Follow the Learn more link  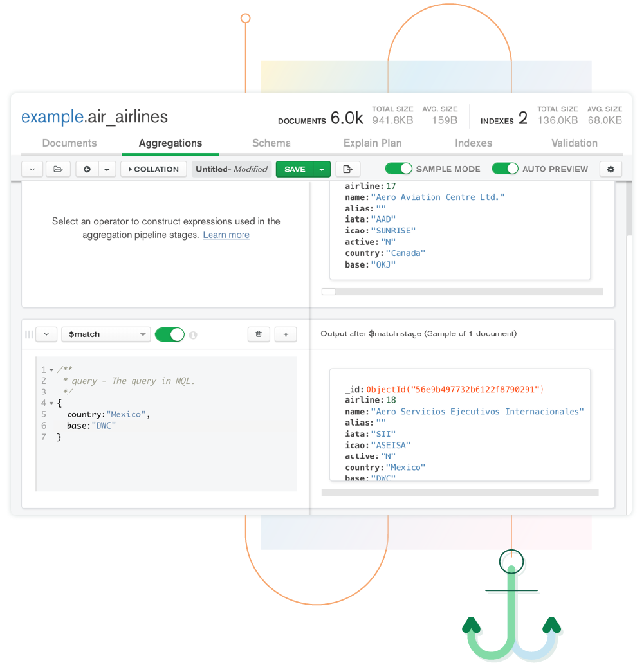pyautogui.click(x=226, y=235)
